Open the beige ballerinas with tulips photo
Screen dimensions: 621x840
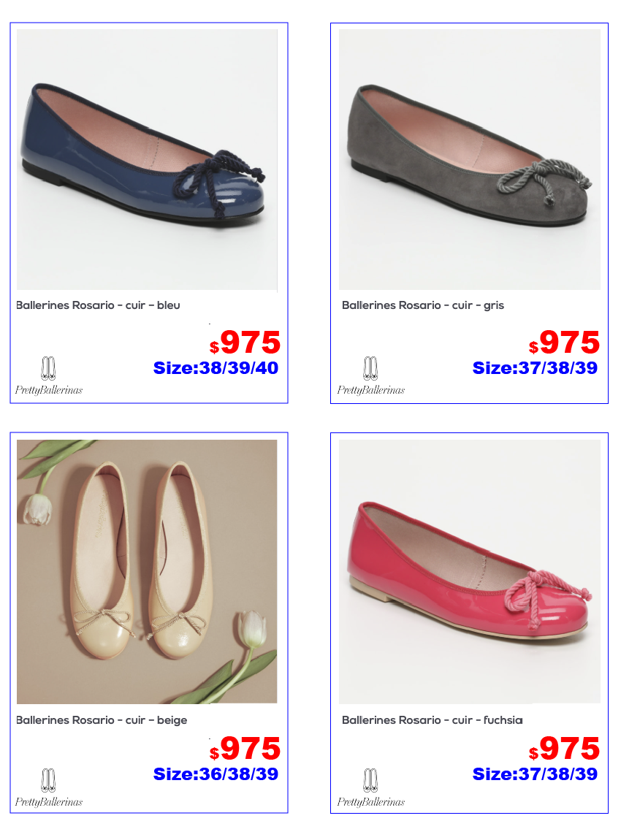pos(147,572)
